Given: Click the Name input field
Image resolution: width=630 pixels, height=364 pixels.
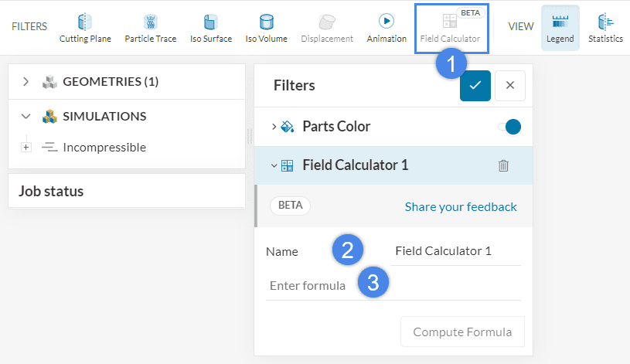Looking at the screenshot, I should [455, 251].
